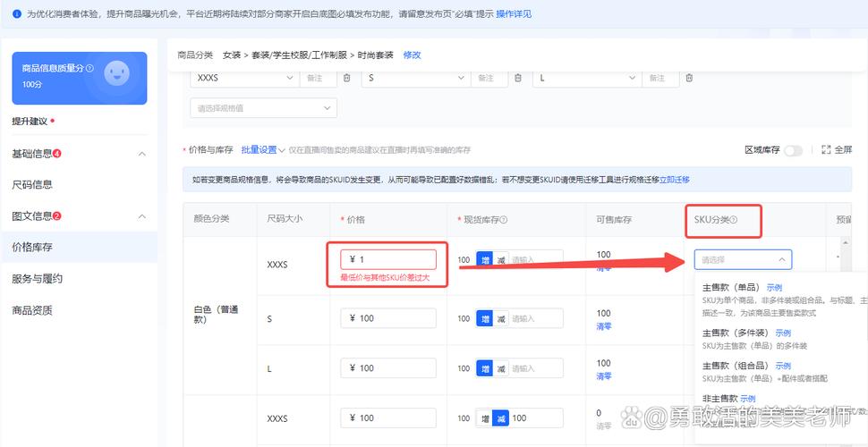Screen dimensions: 868x447
Task: Open the 操作详见 link in the banner
Action: pyautogui.click(x=514, y=14)
